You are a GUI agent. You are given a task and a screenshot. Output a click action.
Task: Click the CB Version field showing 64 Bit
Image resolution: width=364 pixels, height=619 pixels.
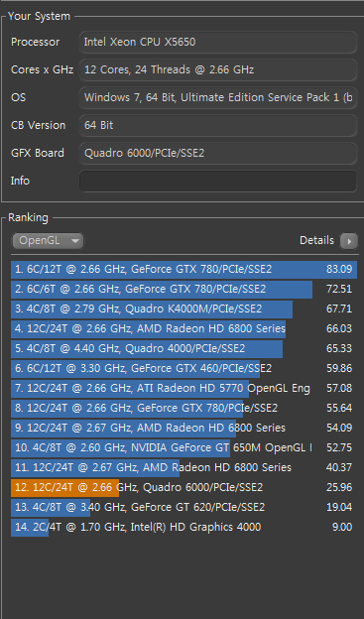218,125
